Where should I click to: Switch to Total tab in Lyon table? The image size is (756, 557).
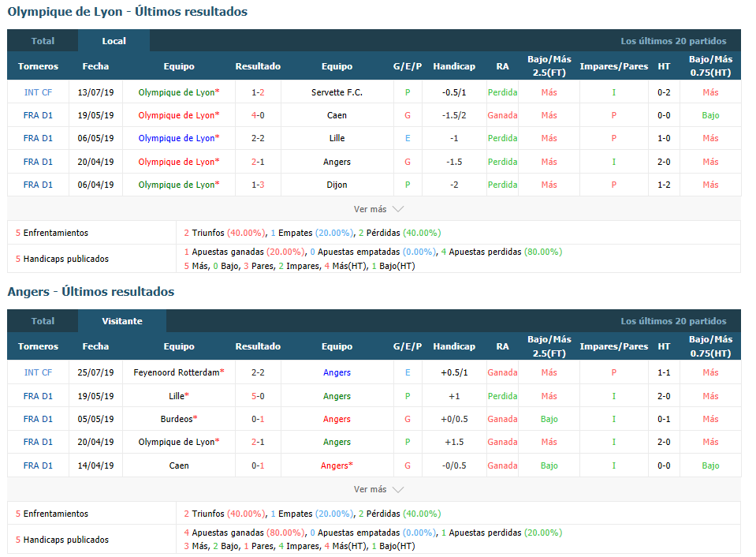tap(43, 41)
